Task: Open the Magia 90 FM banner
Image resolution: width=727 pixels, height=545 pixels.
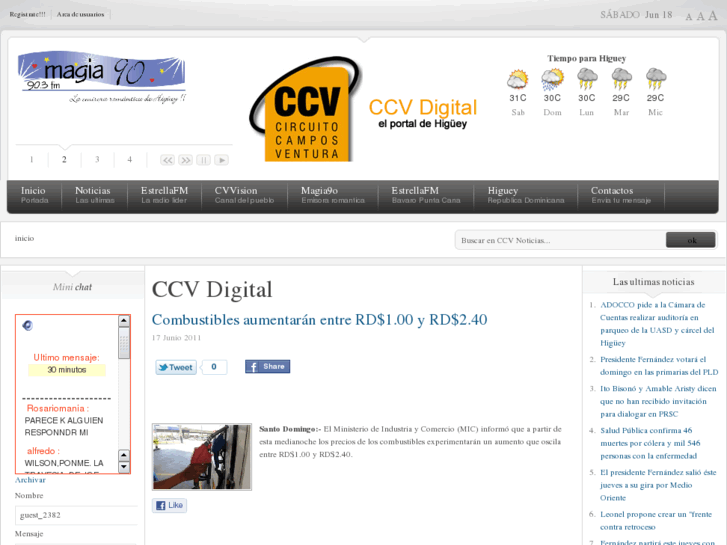Action: [x=102, y=77]
